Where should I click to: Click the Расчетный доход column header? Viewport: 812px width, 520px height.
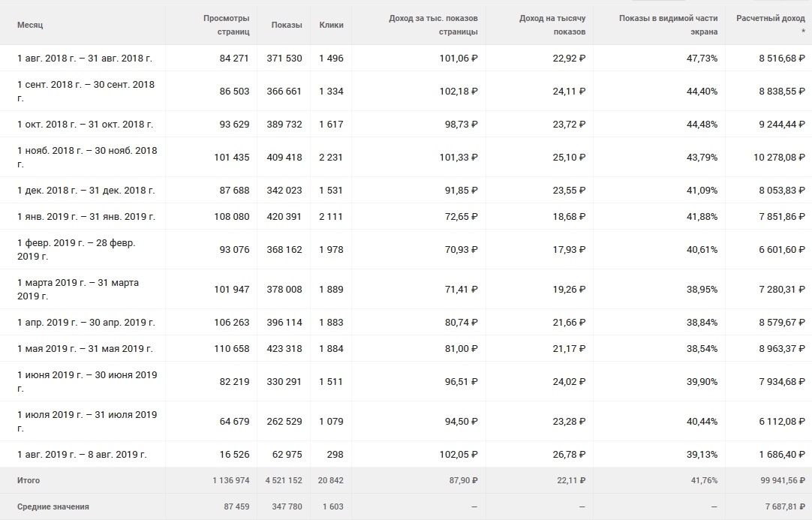[770, 25]
